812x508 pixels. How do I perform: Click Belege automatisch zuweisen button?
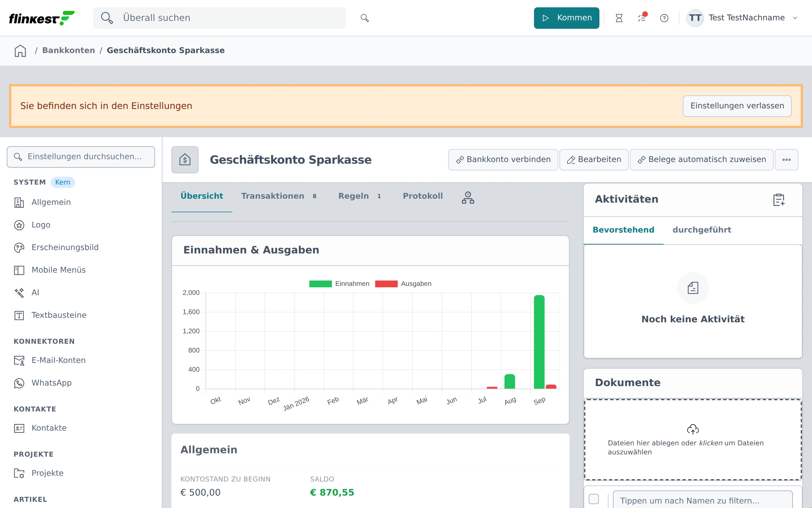point(701,159)
